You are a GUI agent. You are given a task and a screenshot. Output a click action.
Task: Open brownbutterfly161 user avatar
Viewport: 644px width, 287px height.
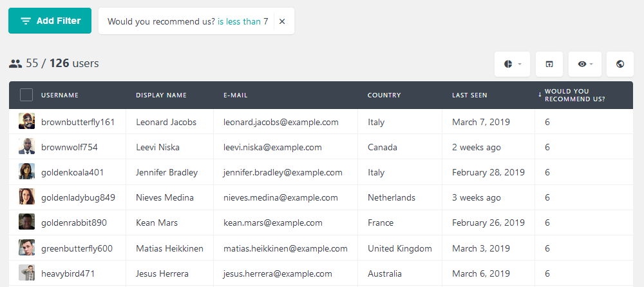tap(26, 121)
